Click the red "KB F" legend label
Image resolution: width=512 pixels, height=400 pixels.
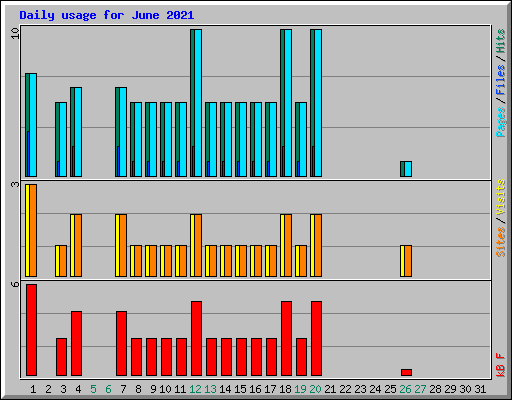pos(500,365)
